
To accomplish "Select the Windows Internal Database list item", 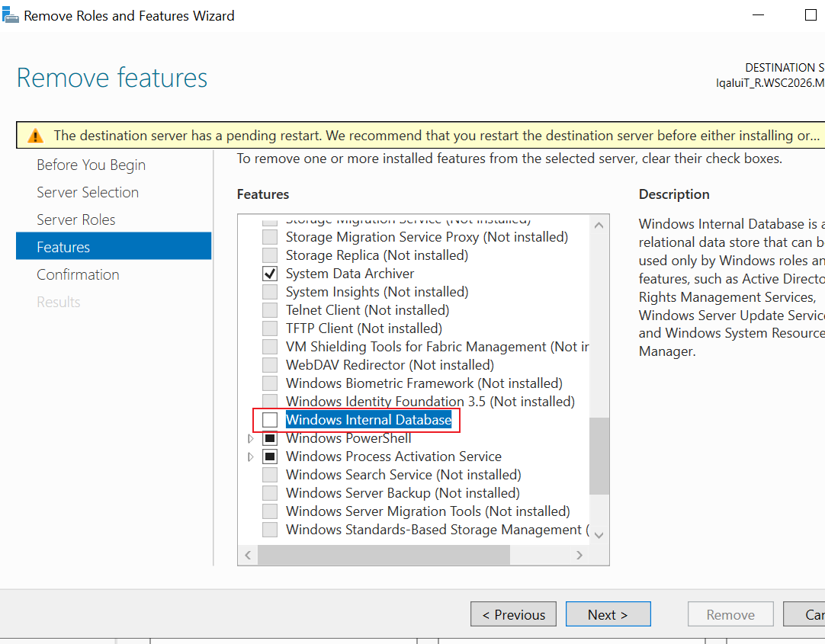I will coord(368,419).
